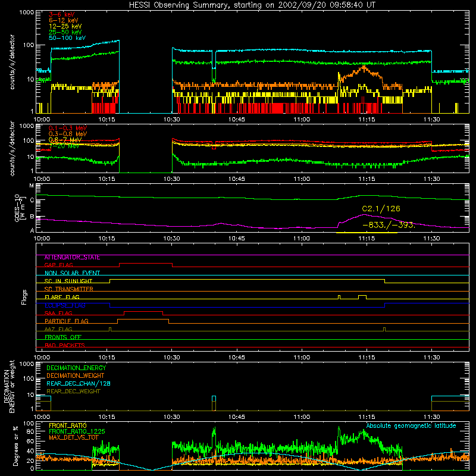Click the yellow flare interval bar in GOES panel
476x476 pixels.
click(367, 233)
